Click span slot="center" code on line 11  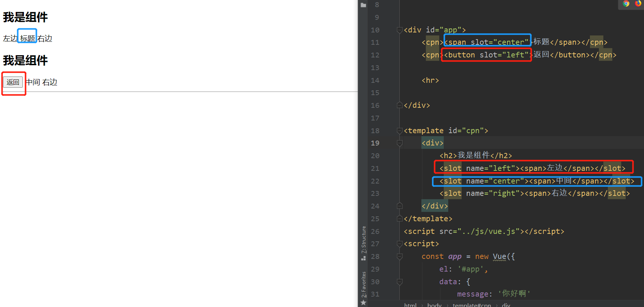pos(487,42)
